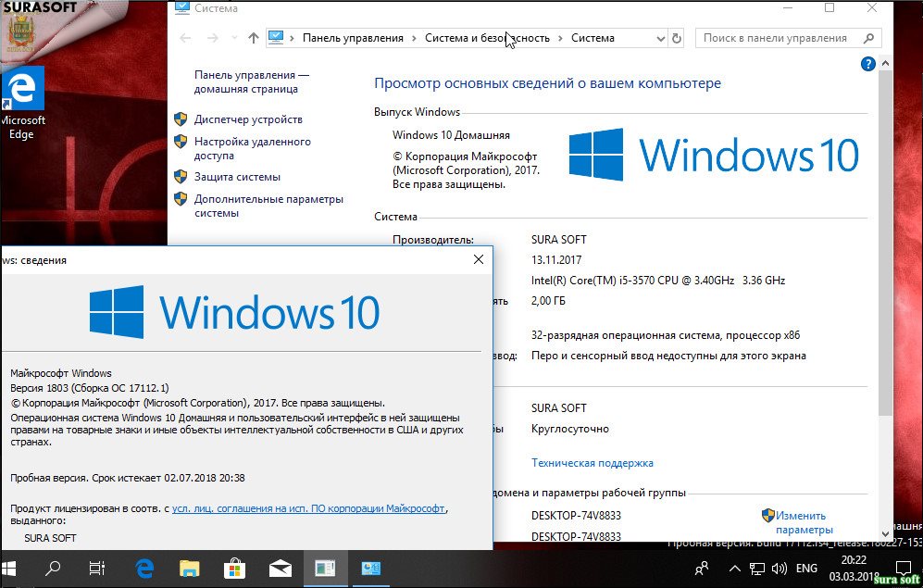Open the Mail app on taskbar
The height and width of the screenshot is (588, 923).
[281, 568]
